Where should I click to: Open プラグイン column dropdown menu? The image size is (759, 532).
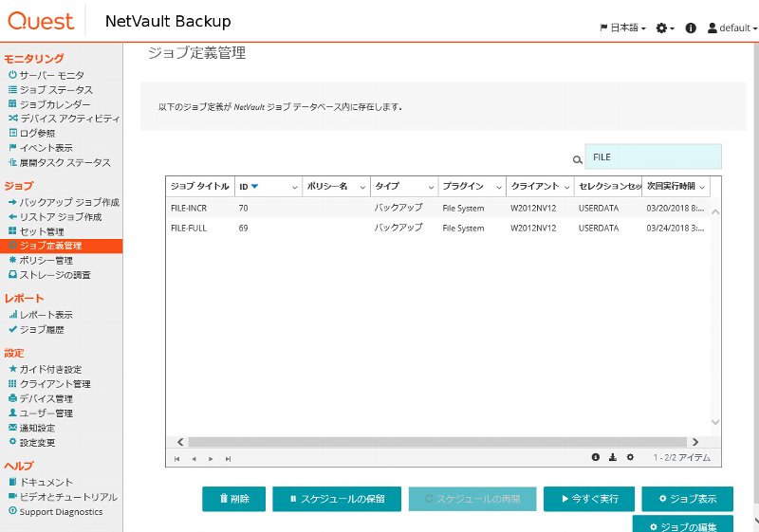pyautogui.click(x=498, y=187)
